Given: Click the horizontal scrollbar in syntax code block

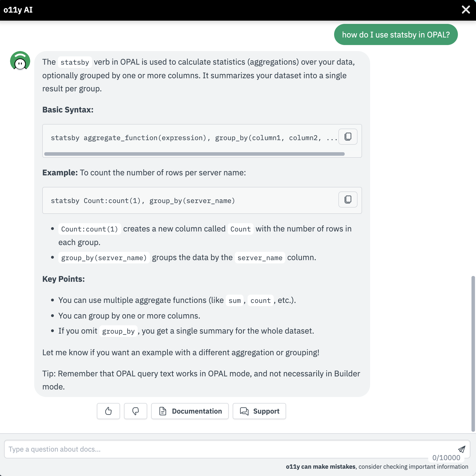Looking at the screenshot, I should pyautogui.click(x=194, y=154).
